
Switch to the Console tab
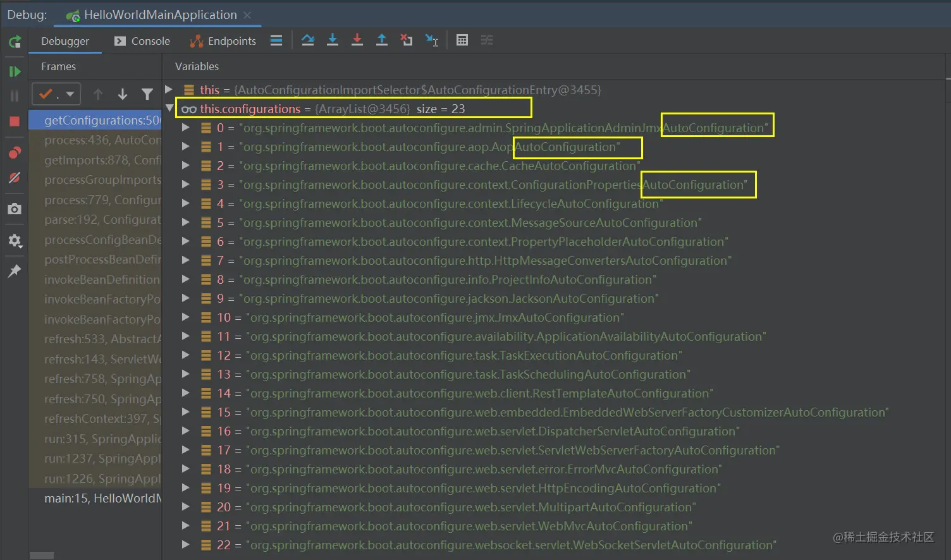[x=142, y=41]
